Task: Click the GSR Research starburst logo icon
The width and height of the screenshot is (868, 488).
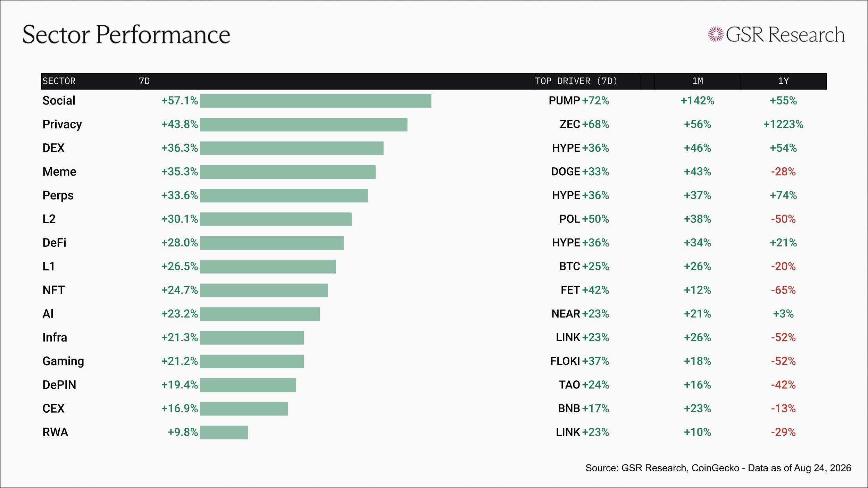Action: (x=716, y=34)
